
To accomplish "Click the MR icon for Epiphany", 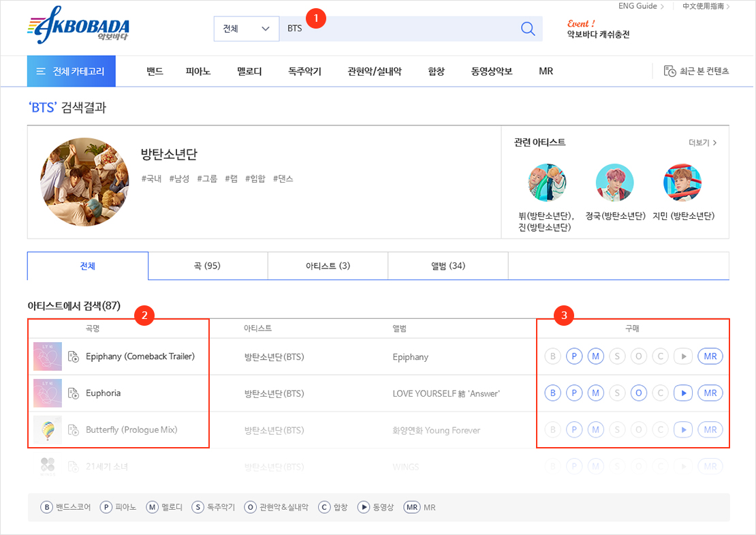I will pos(710,356).
